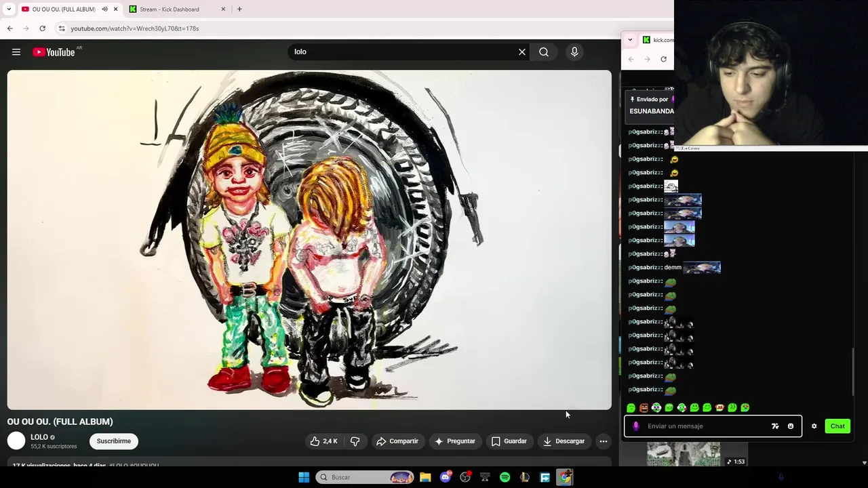Subscribe using the Suscribirme button
This screenshot has height=488, width=868.
pos(114,441)
